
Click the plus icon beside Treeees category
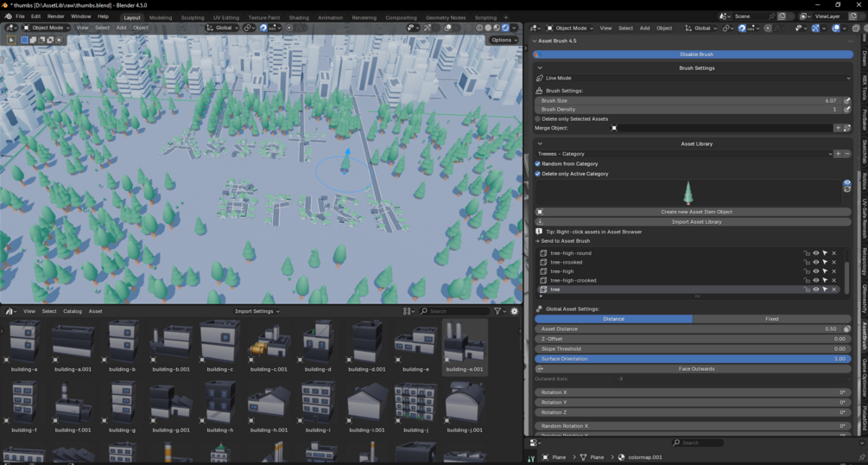(838, 154)
